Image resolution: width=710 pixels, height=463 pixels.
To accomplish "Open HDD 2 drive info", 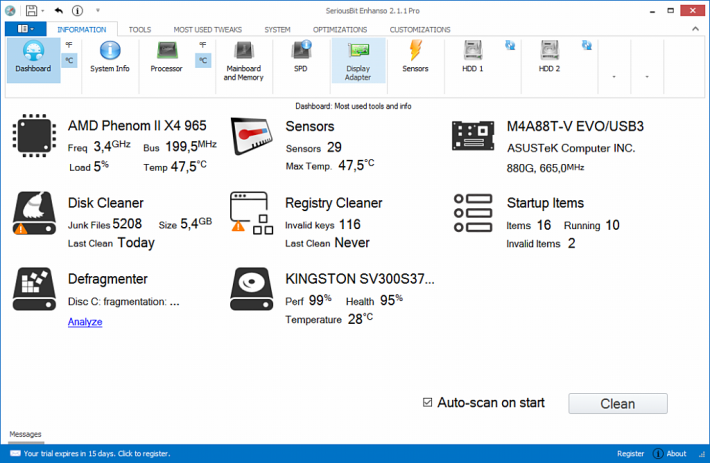I will (x=549, y=57).
